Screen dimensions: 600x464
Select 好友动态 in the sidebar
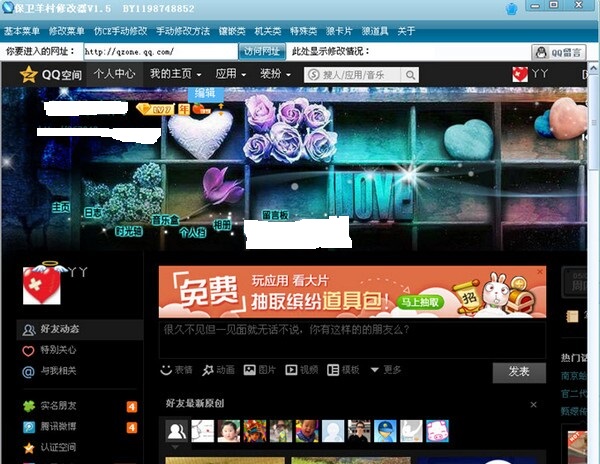(x=80, y=329)
